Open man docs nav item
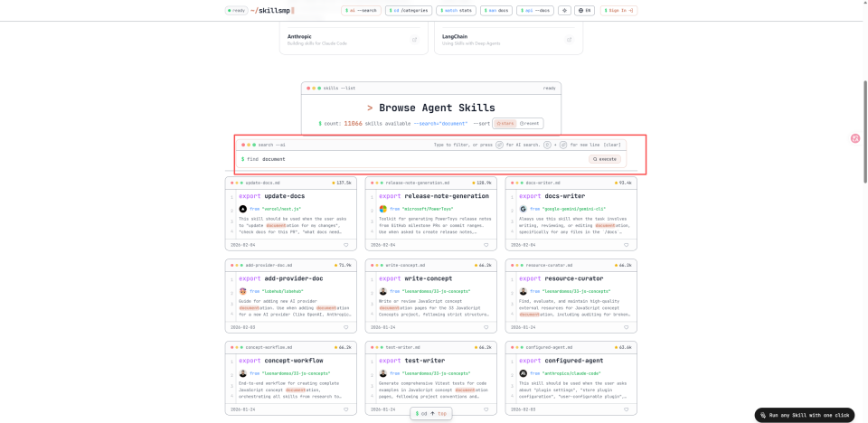This screenshot has height=423, width=868. pos(496,10)
